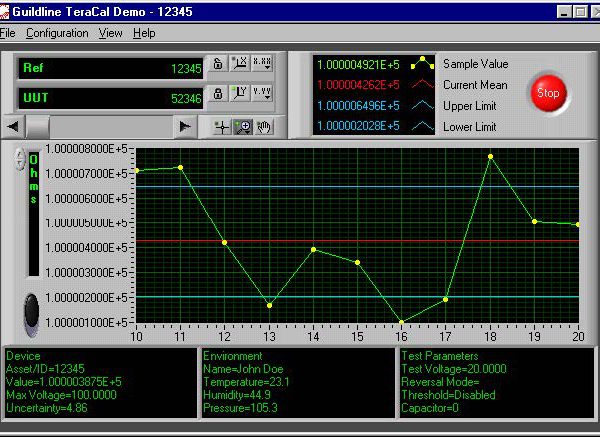
Task: Click the data point at sample 16
Action: tap(401, 322)
